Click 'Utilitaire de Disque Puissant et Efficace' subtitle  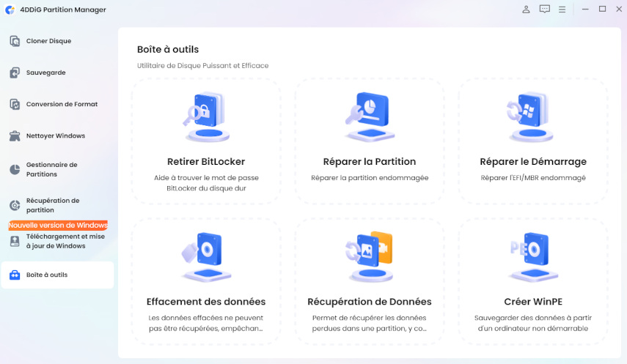click(x=202, y=65)
